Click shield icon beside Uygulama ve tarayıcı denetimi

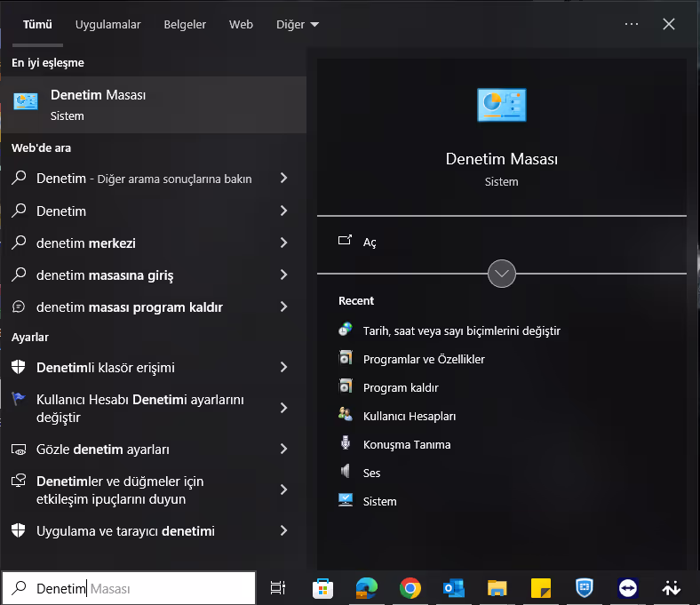[19, 530]
